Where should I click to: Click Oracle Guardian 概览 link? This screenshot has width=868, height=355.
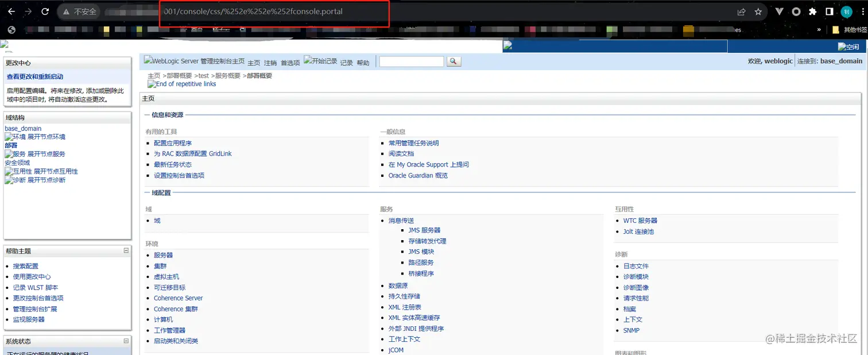coord(418,175)
